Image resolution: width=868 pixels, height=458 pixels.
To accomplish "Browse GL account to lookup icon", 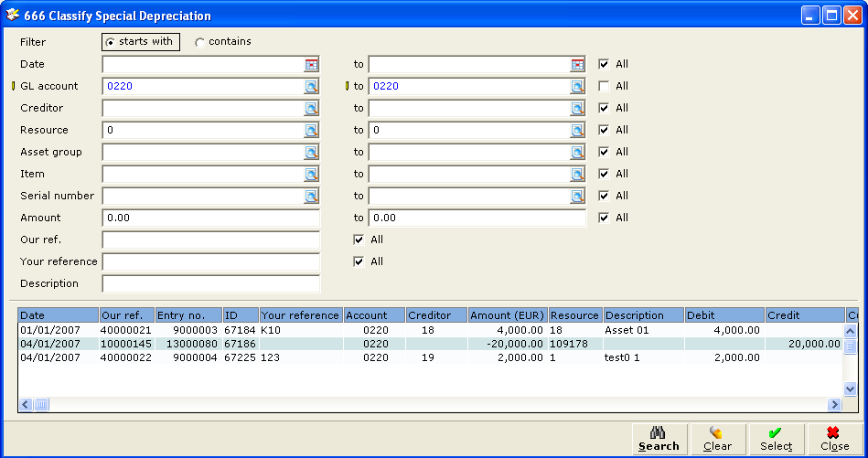I will pyautogui.click(x=577, y=86).
